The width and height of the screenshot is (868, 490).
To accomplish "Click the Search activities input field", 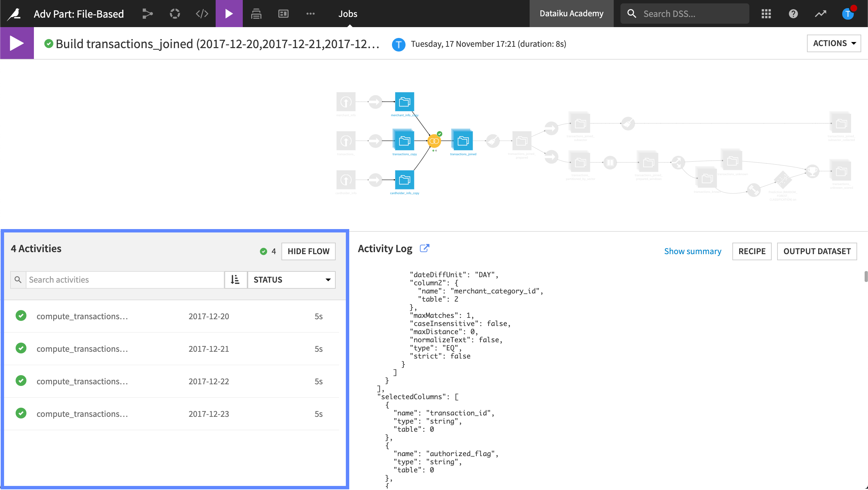I will pyautogui.click(x=125, y=280).
